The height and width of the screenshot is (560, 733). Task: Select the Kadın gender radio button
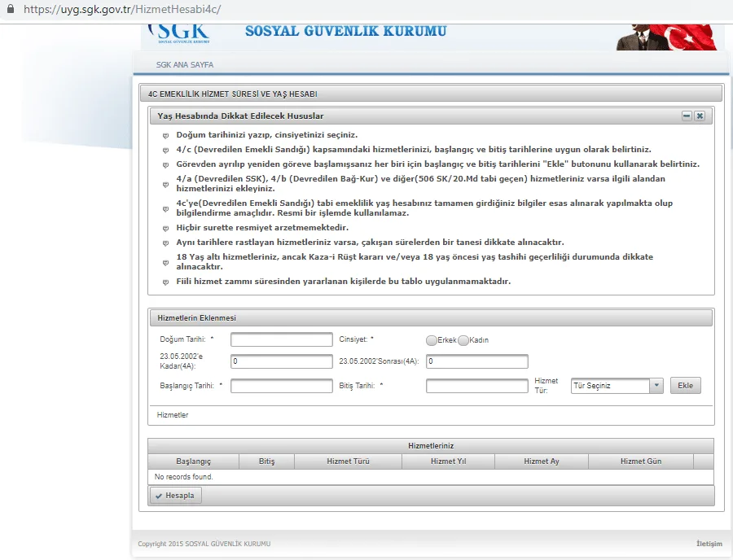point(463,340)
